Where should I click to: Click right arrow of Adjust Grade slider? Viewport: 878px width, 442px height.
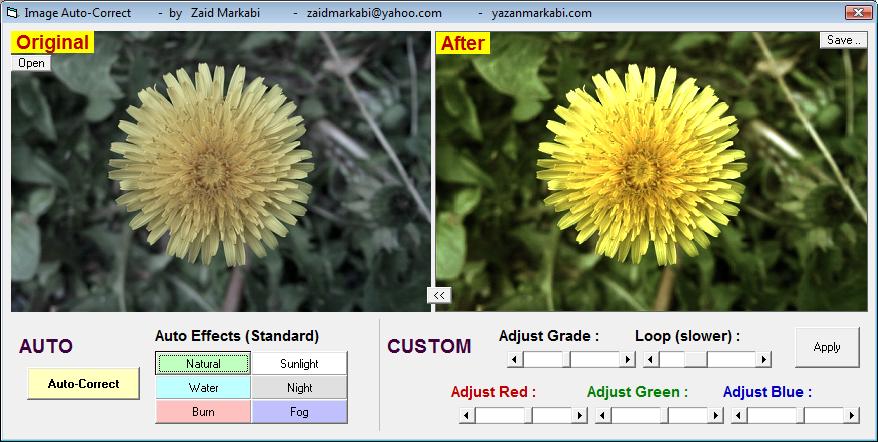pos(628,359)
